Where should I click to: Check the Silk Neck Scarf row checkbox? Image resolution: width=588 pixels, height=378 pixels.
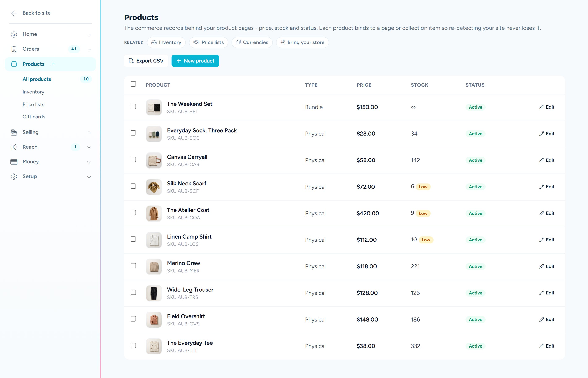pos(133,186)
